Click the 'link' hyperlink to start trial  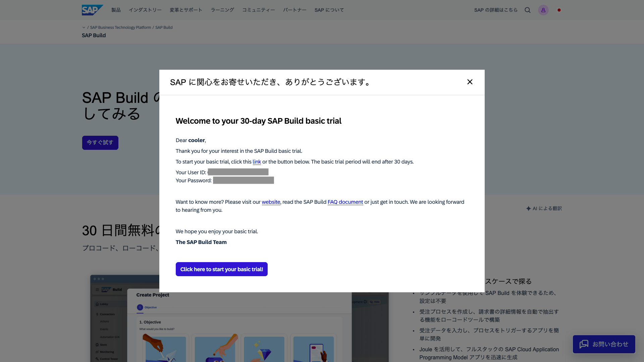(257, 162)
